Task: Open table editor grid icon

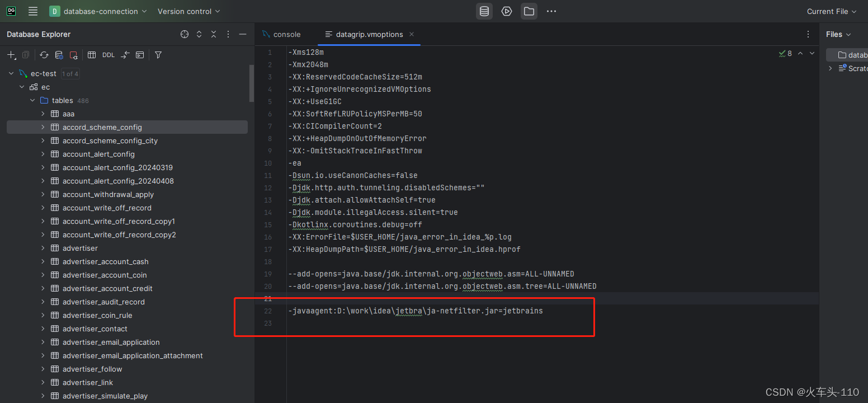Action: pos(92,55)
